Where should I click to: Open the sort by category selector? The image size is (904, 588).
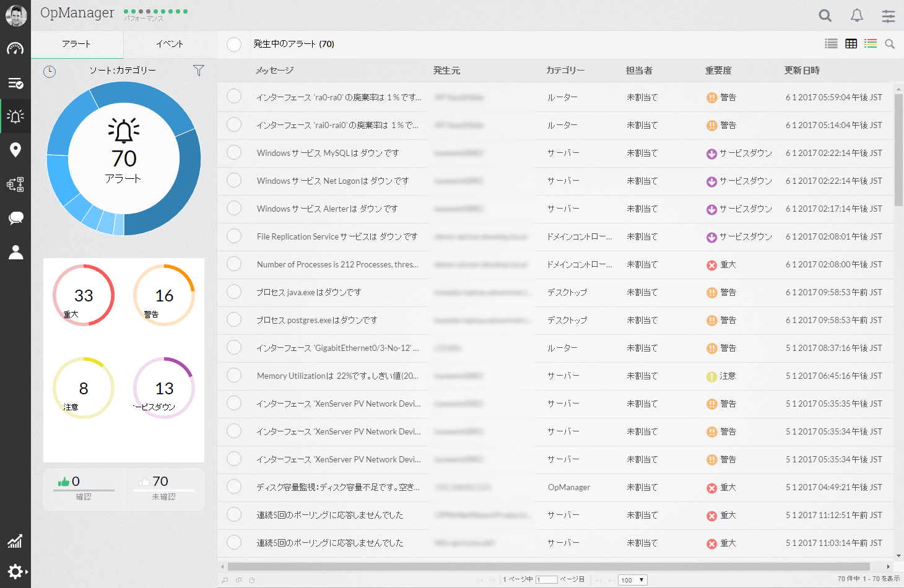point(123,71)
